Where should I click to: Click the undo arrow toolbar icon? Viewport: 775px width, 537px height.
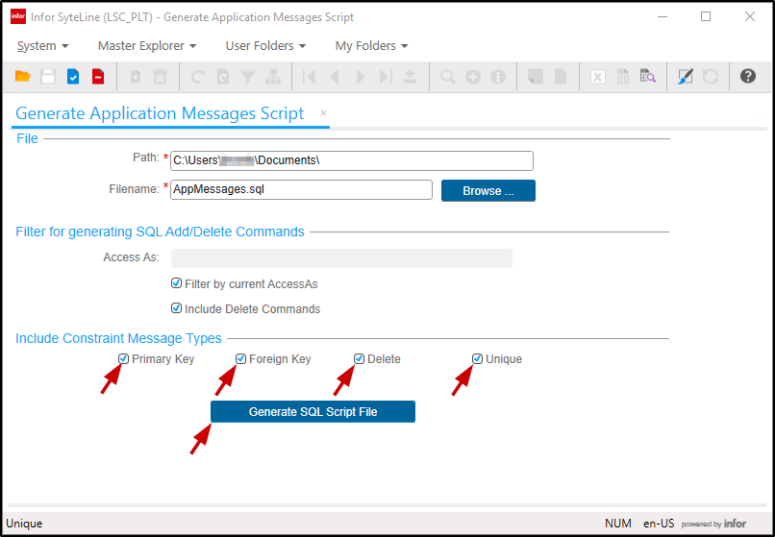[x=198, y=77]
